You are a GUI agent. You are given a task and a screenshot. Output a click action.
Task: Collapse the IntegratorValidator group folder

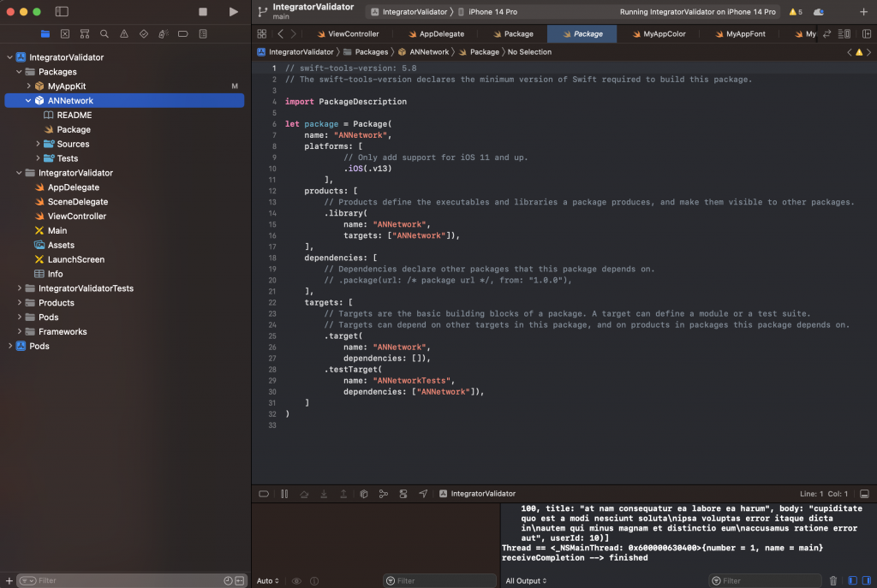coord(19,173)
